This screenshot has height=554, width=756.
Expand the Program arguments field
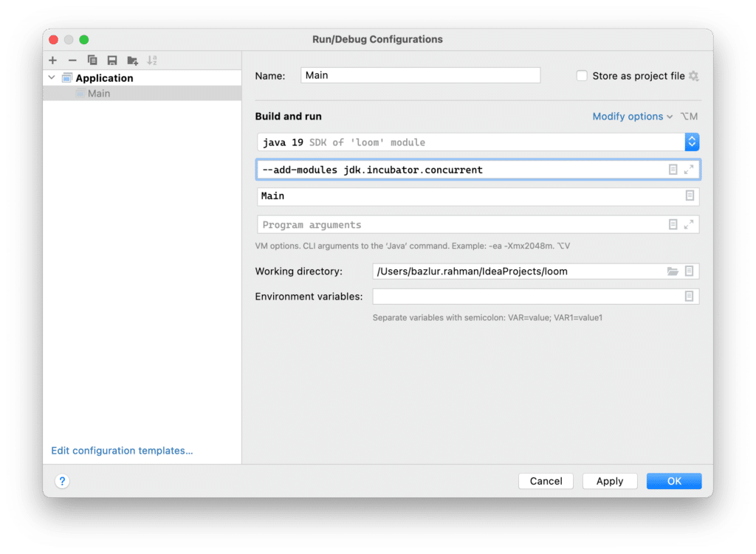pos(689,224)
